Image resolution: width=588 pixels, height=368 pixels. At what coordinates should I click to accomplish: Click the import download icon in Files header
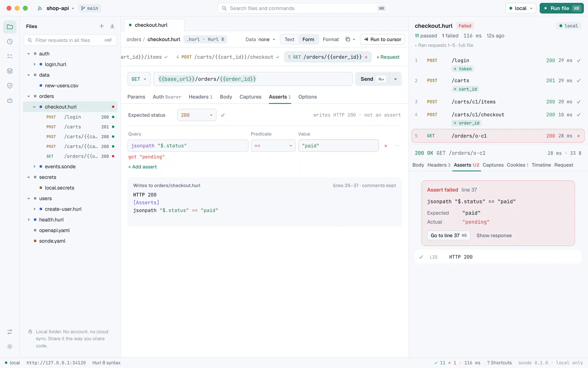[112, 26]
